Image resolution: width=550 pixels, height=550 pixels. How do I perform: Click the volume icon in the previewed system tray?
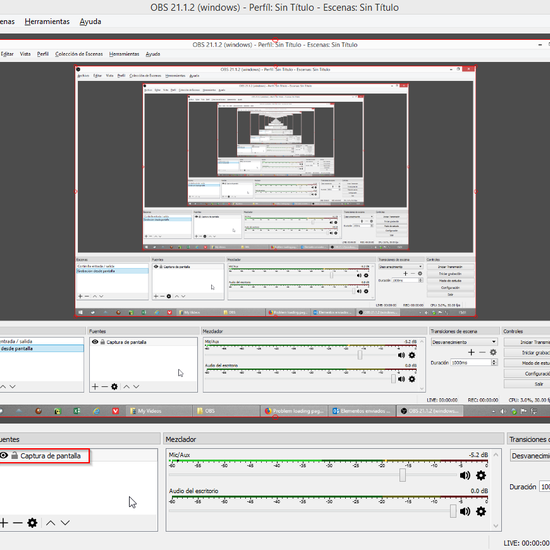[x=503, y=411]
